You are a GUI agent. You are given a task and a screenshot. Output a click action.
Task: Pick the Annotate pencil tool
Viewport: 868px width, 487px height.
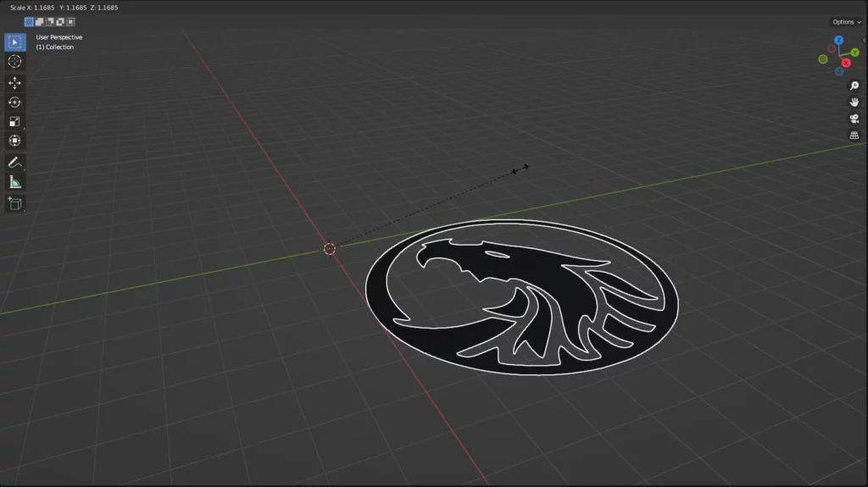point(15,163)
